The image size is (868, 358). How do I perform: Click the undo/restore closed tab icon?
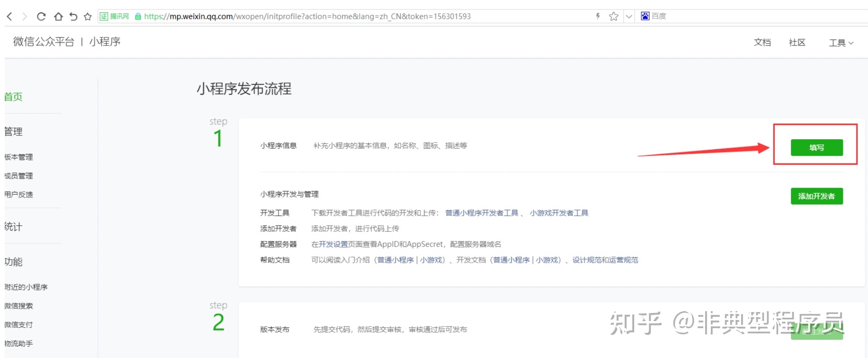[73, 17]
